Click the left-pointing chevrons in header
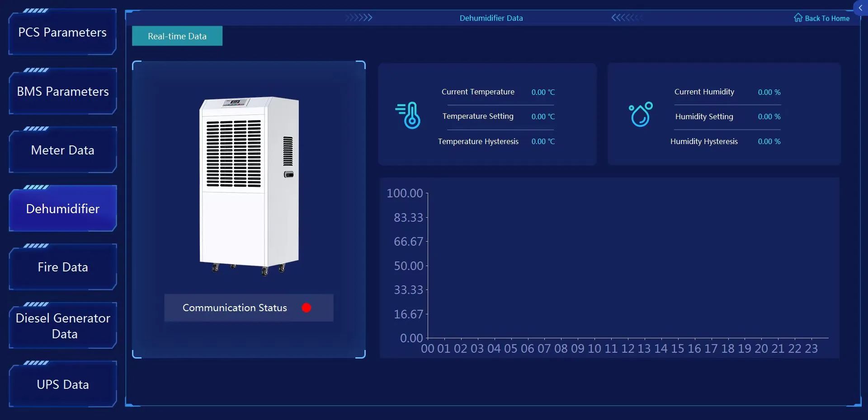The width and height of the screenshot is (868, 420). click(x=627, y=18)
